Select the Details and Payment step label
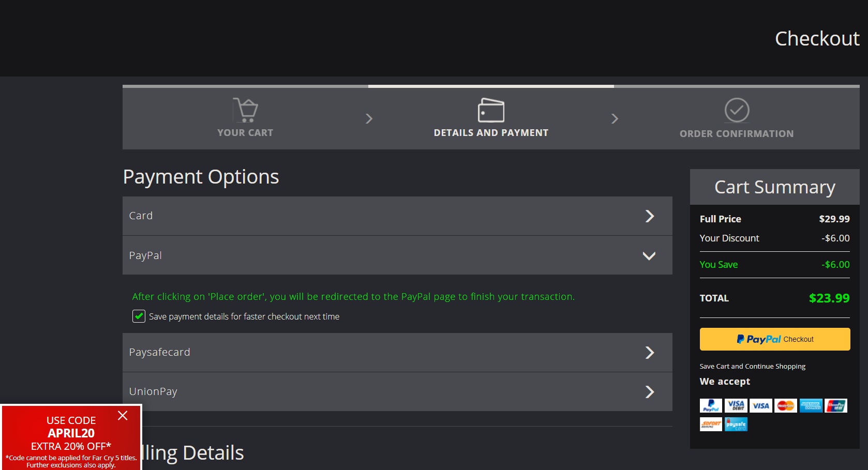This screenshot has height=470, width=868. click(x=490, y=133)
